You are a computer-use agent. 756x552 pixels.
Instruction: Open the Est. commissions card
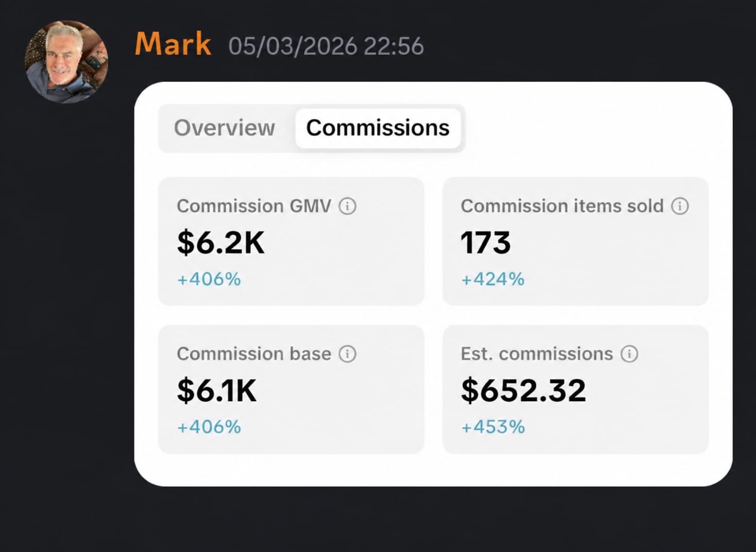pyautogui.click(x=576, y=389)
